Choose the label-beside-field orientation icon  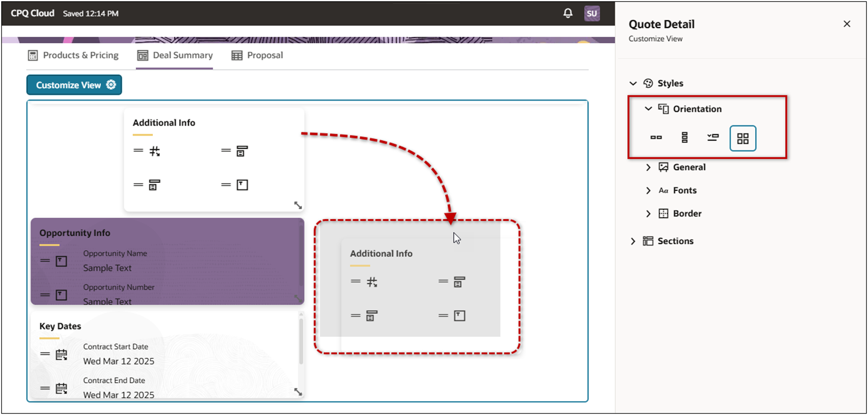click(x=713, y=138)
